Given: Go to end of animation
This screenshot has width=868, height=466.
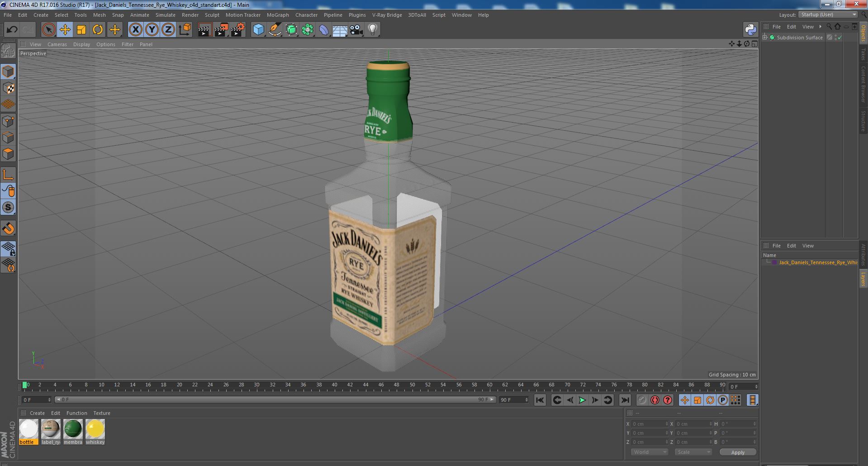Looking at the screenshot, I should tap(625, 400).
